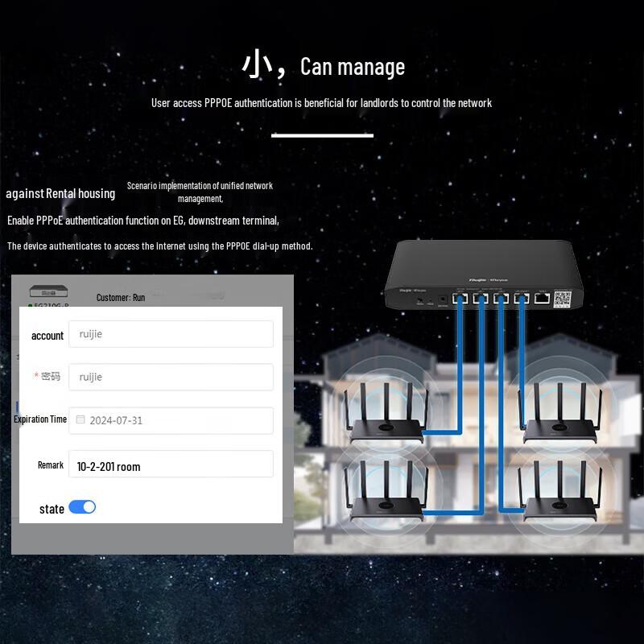Screen dimensions: 644x644
Task: Open the Expiration Time date picker field
Action: (x=171, y=420)
